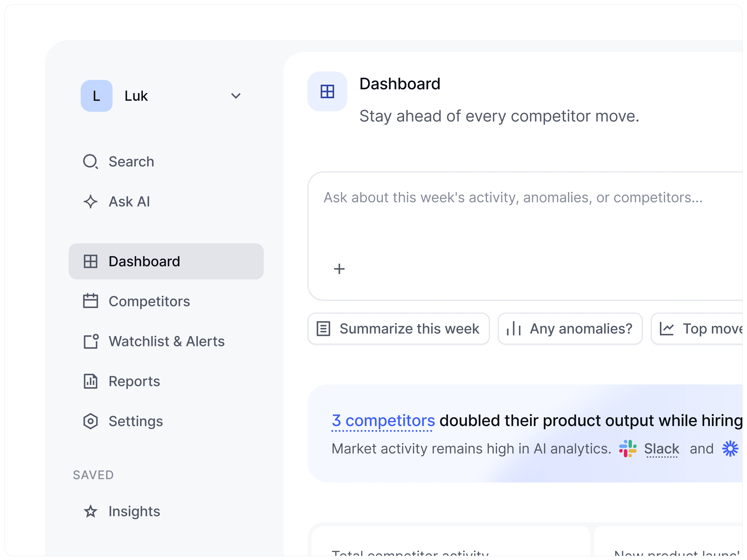Click the Watchlist & Alerts icon

point(91,341)
